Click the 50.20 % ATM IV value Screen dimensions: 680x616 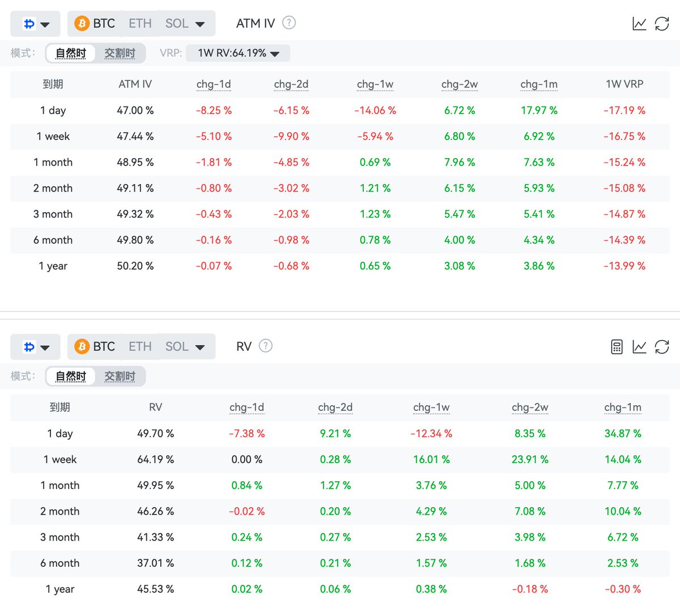(135, 266)
